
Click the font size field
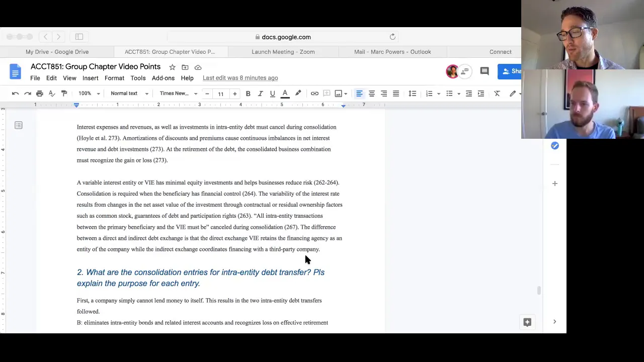point(221,94)
